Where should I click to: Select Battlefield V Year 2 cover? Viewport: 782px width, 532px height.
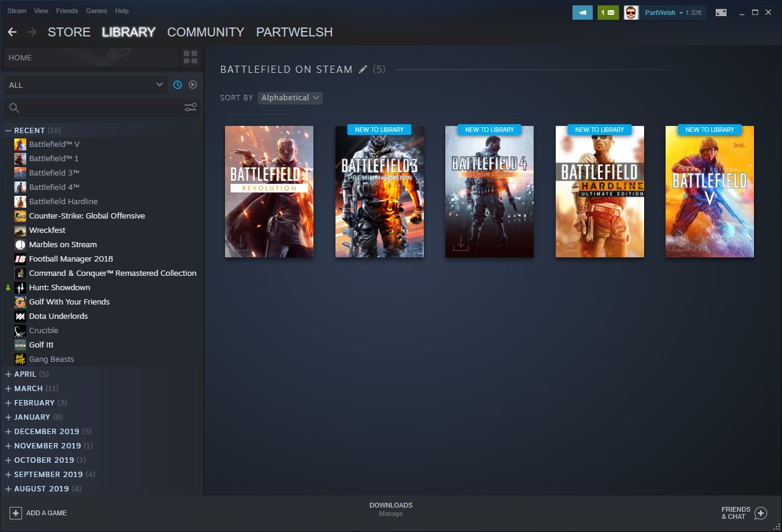pos(710,192)
